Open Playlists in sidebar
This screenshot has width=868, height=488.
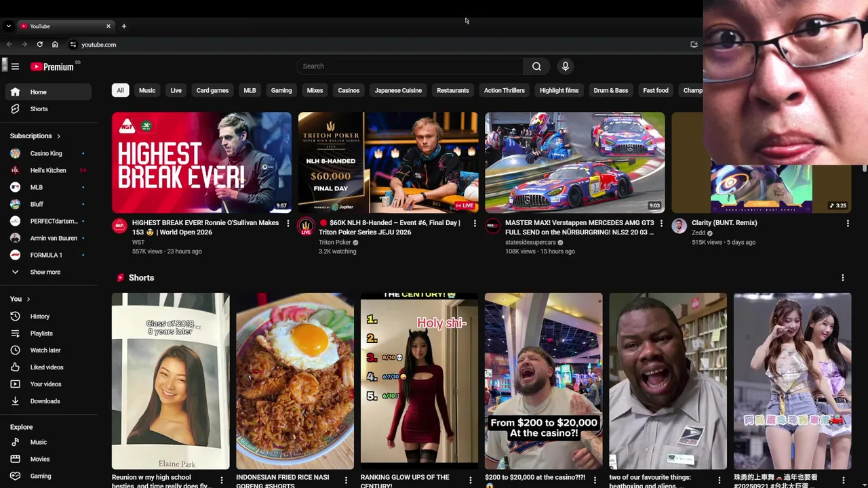[x=47, y=333]
